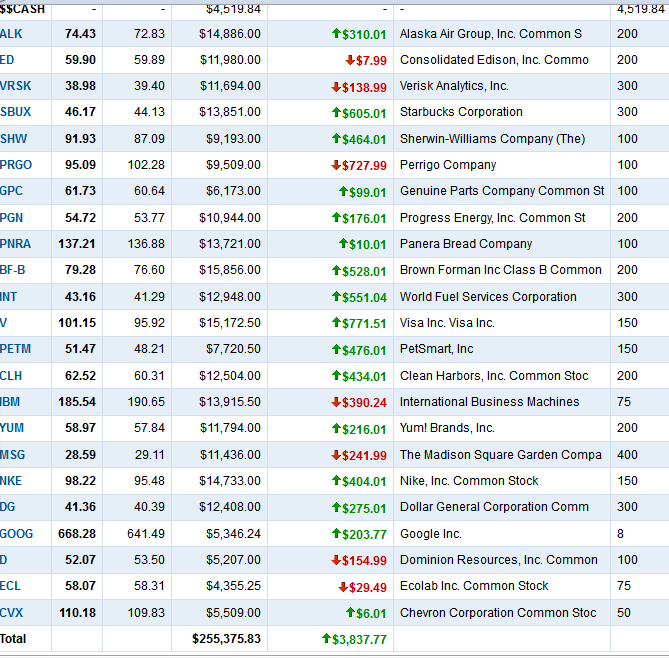The height and width of the screenshot is (658, 669).
Task: Open the SBUX ticker link
Action: tap(15, 112)
